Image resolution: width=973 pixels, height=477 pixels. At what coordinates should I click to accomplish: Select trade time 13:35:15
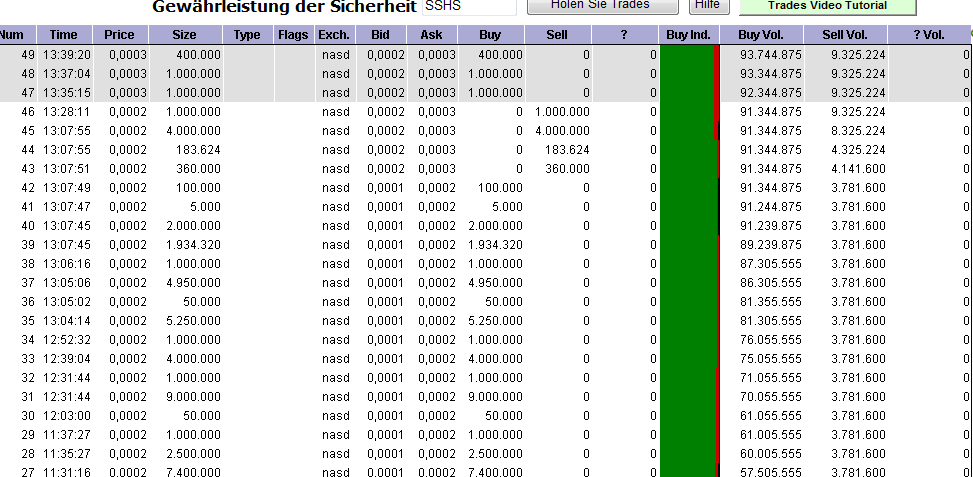(x=67, y=93)
